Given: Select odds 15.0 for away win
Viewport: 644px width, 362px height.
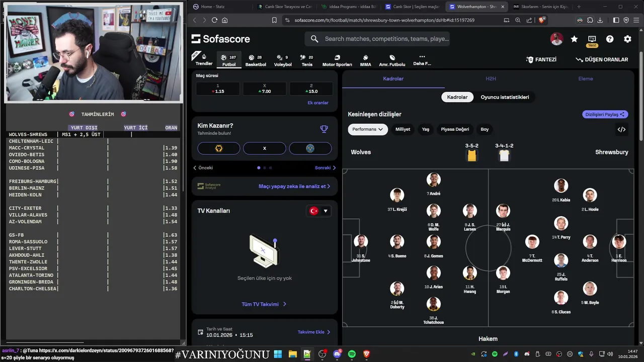Looking at the screenshot, I should coord(311,89).
